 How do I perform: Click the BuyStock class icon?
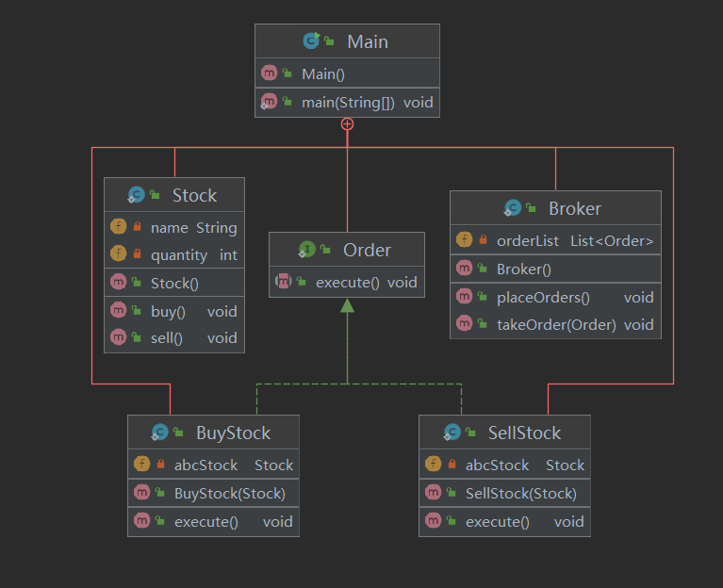(160, 433)
